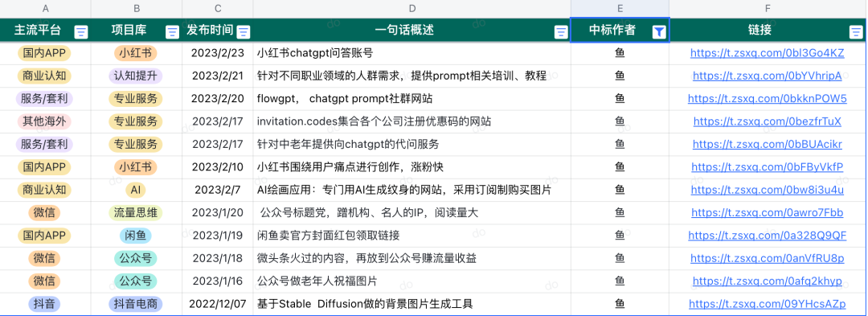
Task: Open link ending in 09YHcsAZp
Action: 768,304
